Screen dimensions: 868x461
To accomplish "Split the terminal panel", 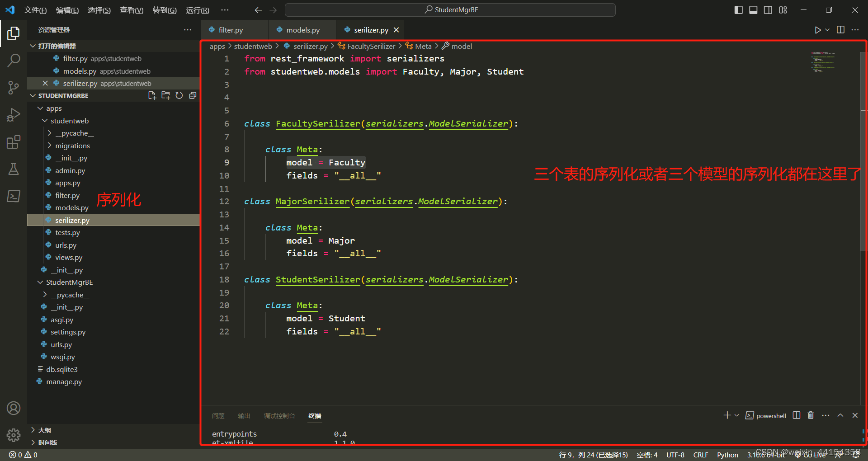I will pos(797,415).
